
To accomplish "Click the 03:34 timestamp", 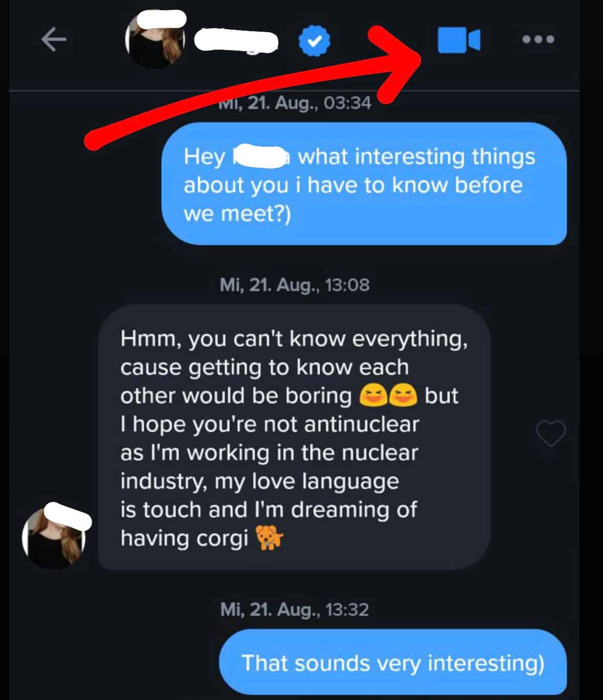I will coord(296,103).
